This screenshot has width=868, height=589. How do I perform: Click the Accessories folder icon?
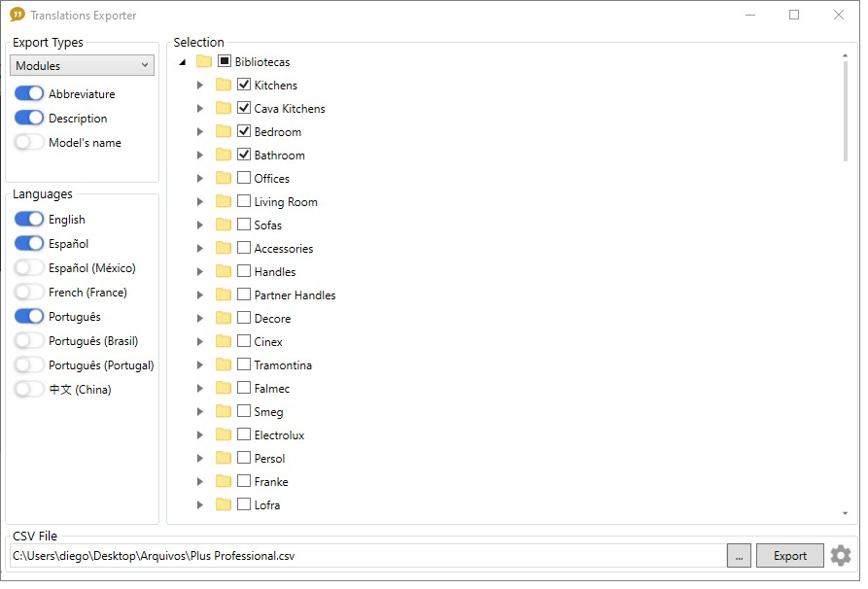point(225,249)
